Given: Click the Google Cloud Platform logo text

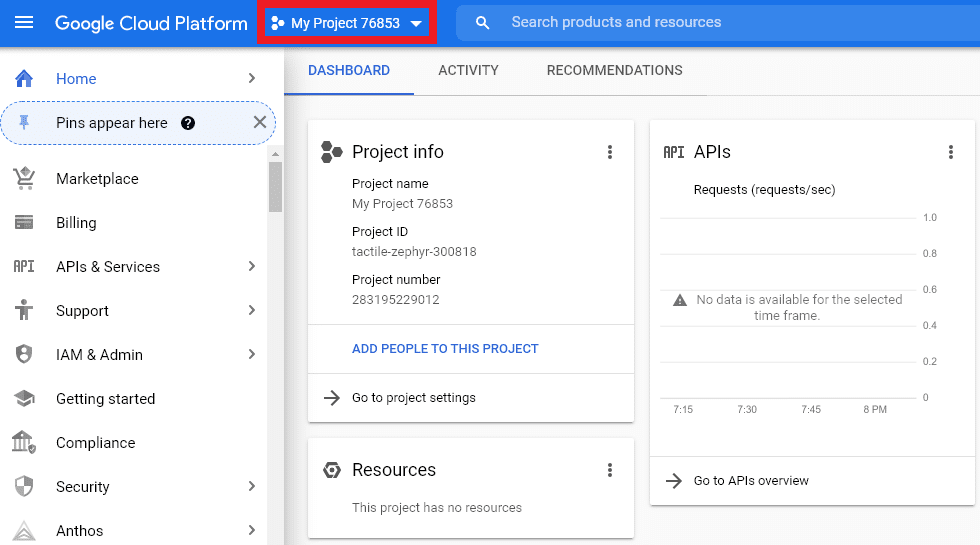Looking at the screenshot, I should (x=151, y=23).
